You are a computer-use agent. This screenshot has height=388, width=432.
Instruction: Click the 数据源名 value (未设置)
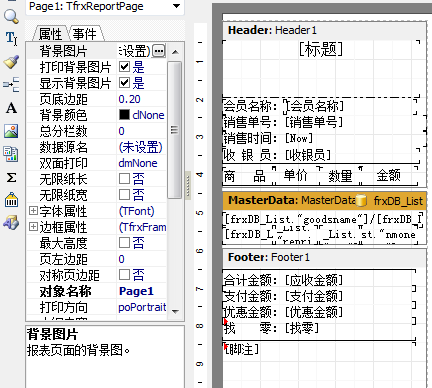click(x=141, y=147)
